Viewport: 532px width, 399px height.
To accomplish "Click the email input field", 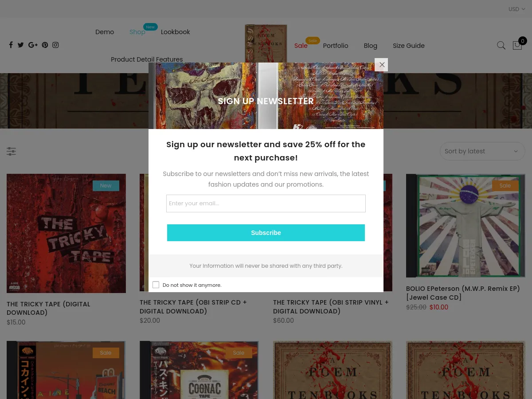I will (x=266, y=203).
